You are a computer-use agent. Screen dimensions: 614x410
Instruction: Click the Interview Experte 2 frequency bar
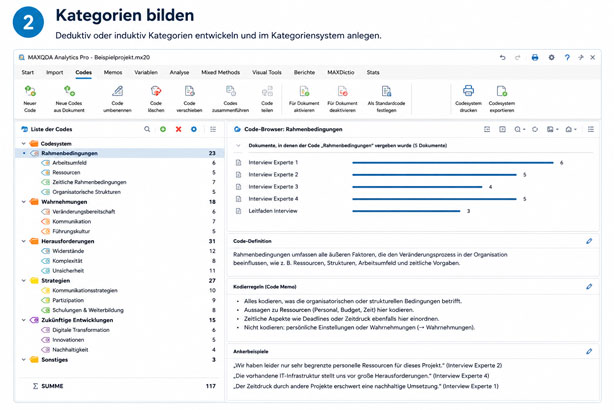pos(434,175)
